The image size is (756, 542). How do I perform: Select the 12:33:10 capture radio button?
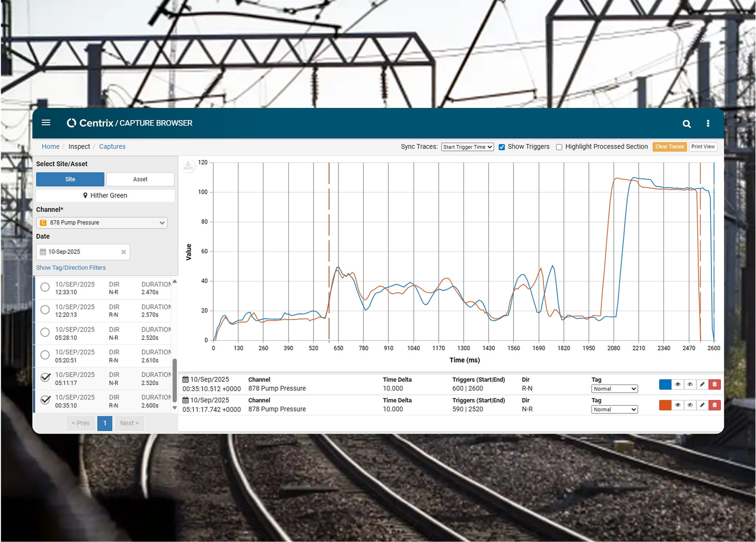(45, 287)
